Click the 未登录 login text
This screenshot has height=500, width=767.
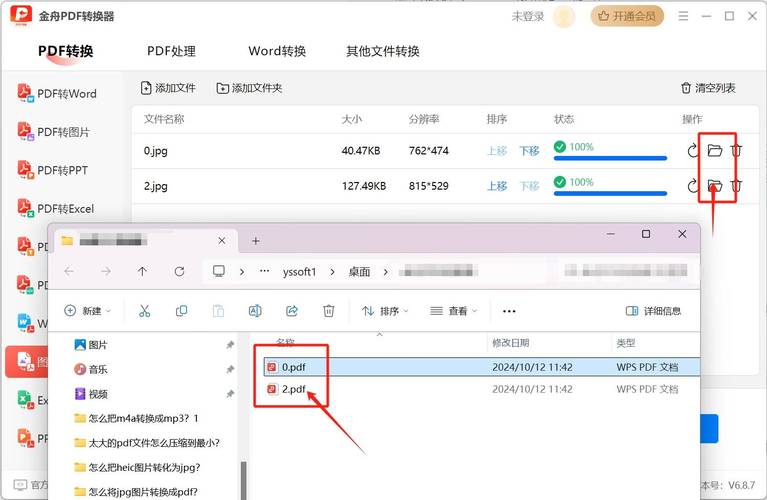click(528, 17)
